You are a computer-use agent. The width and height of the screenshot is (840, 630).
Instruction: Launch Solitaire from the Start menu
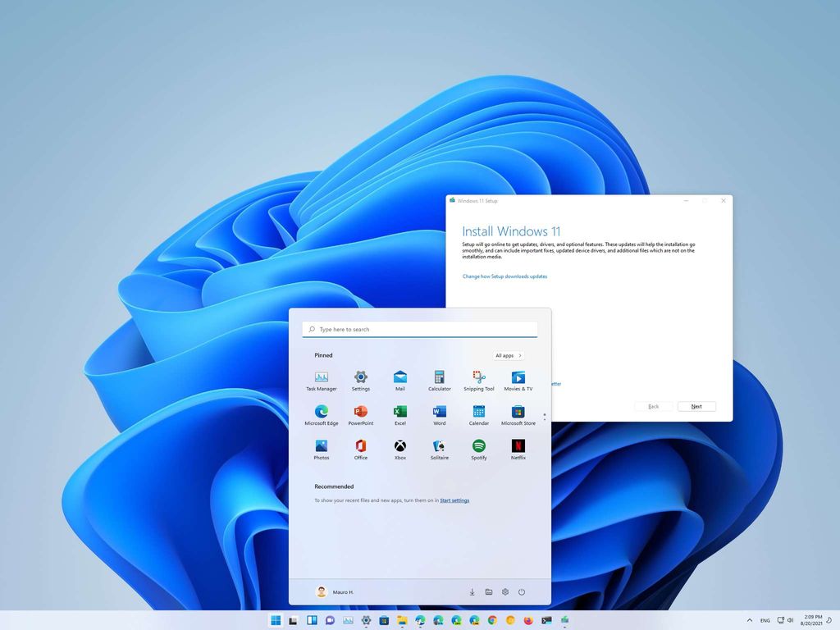point(439,449)
